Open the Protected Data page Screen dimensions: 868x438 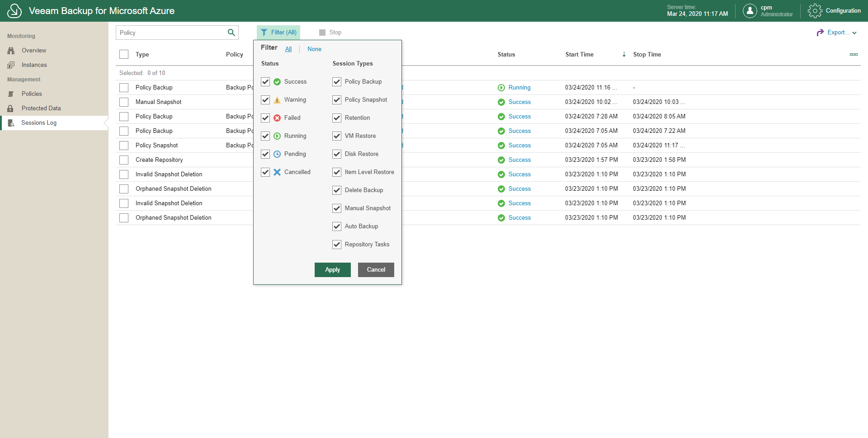tap(41, 108)
